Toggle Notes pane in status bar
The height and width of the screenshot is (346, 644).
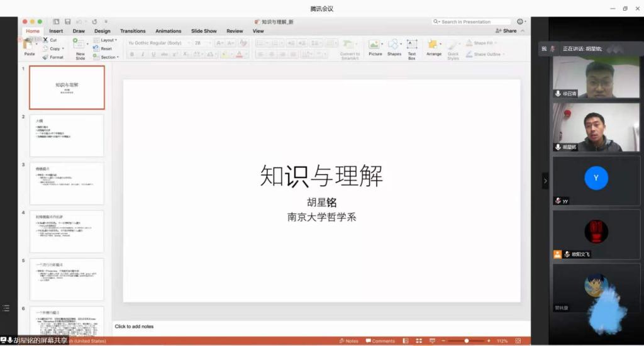tap(348, 341)
